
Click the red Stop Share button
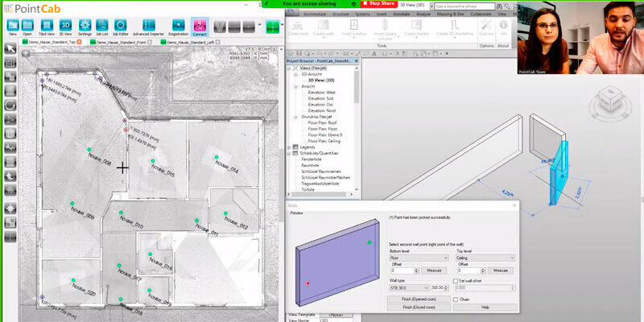point(379,4)
